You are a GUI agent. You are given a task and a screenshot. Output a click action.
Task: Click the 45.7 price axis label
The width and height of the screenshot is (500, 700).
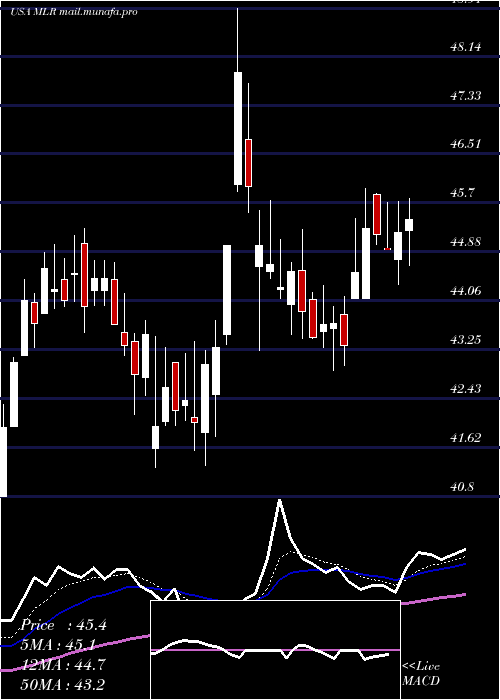[463, 193]
